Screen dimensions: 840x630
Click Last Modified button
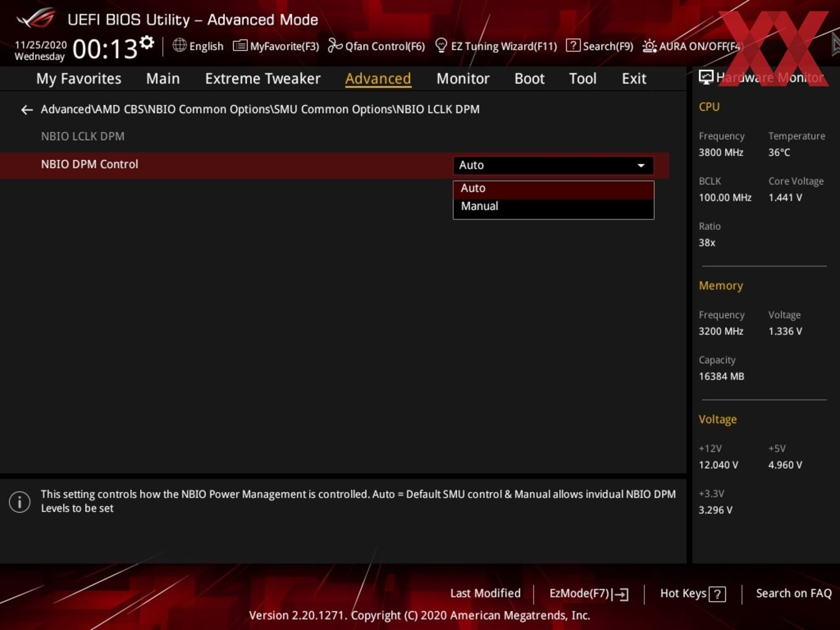click(x=485, y=594)
